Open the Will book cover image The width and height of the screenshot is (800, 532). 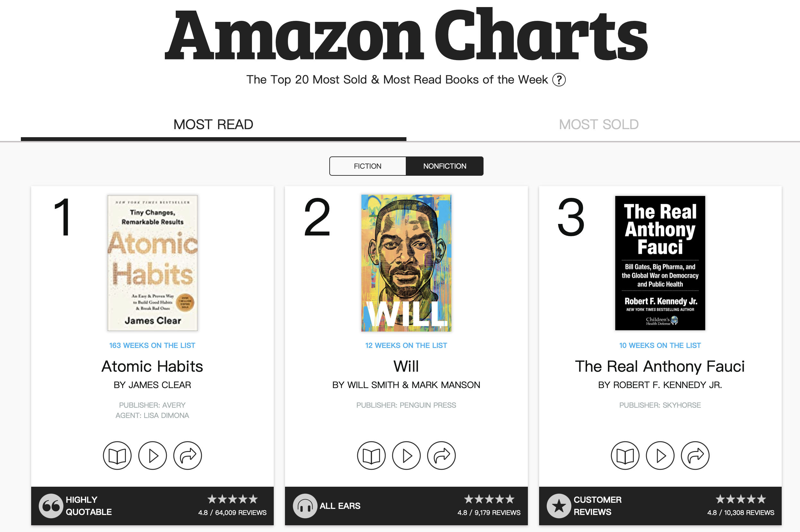pos(406,263)
